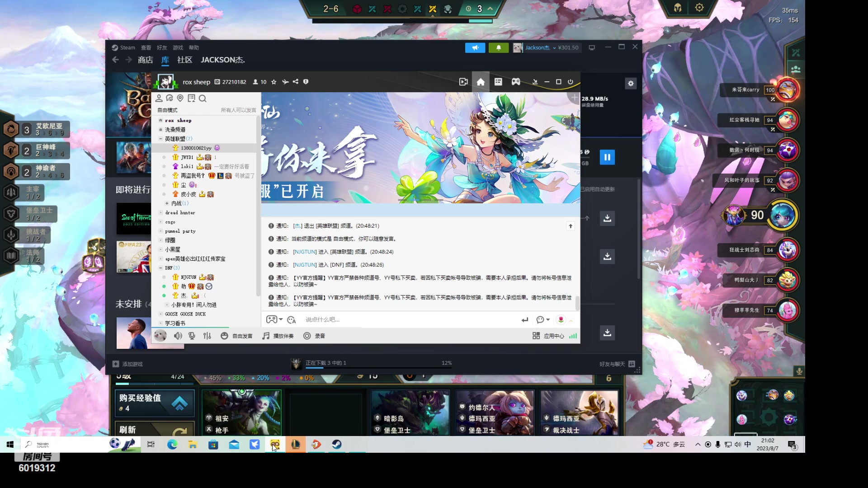Share the rox sheep channel

point(296,82)
